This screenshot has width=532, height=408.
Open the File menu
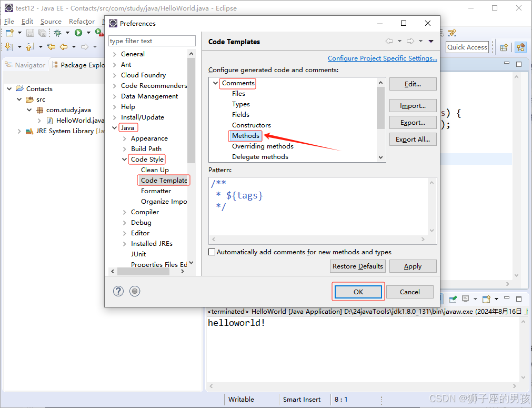pyautogui.click(x=9, y=22)
